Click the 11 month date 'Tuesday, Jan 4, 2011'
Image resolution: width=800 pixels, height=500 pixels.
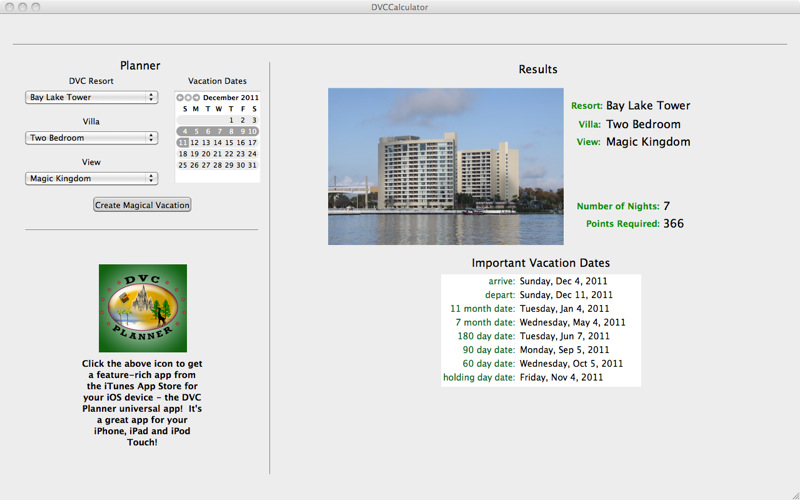[564, 309]
